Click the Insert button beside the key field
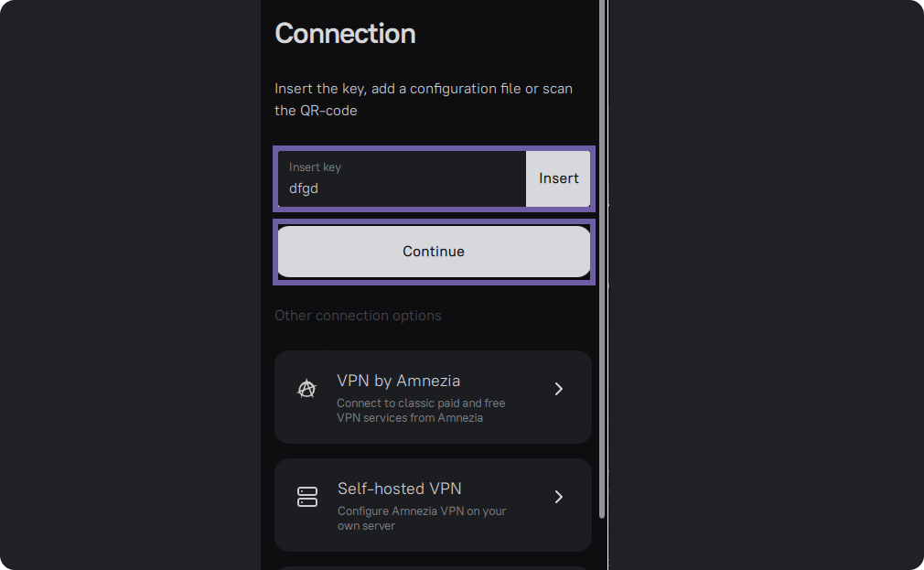This screenshot has width=924, height=570. 558,178
